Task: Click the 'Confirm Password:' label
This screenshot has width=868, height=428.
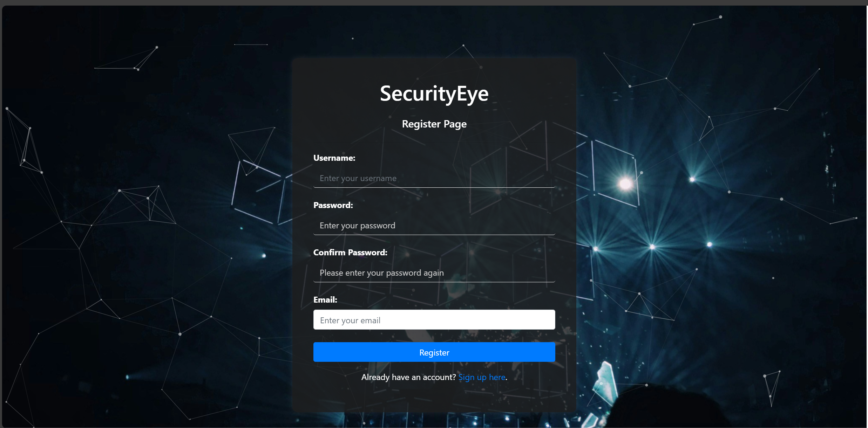Action: click(x=350, y=253)
